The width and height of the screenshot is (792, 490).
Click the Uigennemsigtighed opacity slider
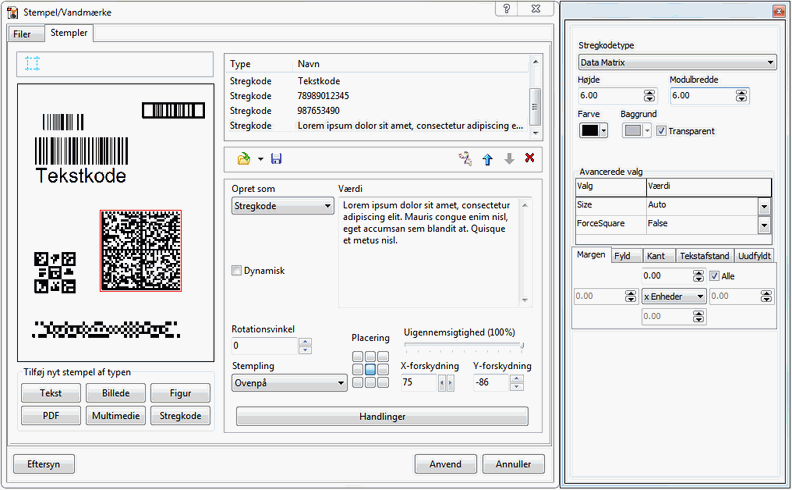click(464, 346)
